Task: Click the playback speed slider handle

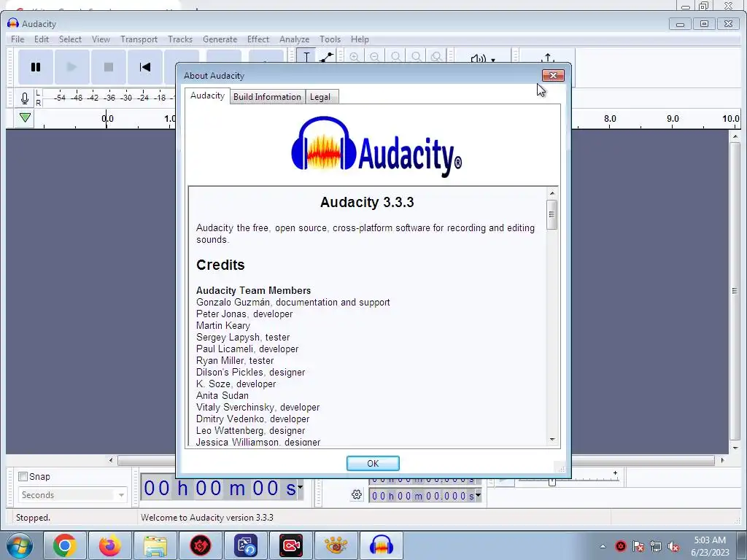Action: 552,481
